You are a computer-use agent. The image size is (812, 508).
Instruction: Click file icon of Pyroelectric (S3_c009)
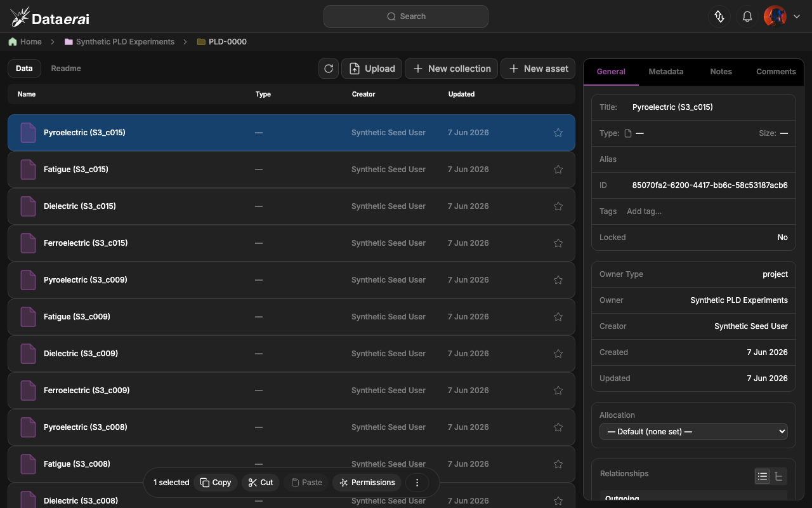coord(29,280)
